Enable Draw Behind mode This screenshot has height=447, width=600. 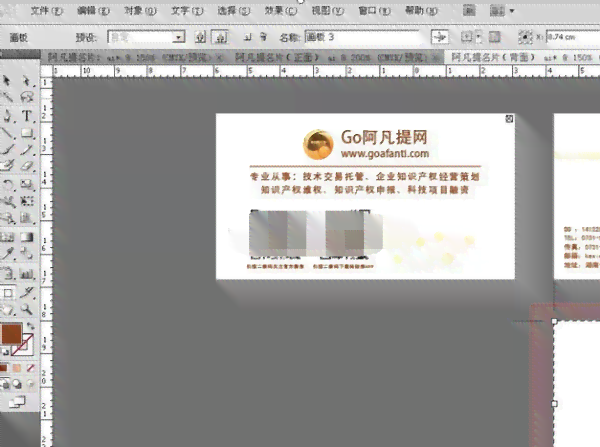(x=17, y=383)
